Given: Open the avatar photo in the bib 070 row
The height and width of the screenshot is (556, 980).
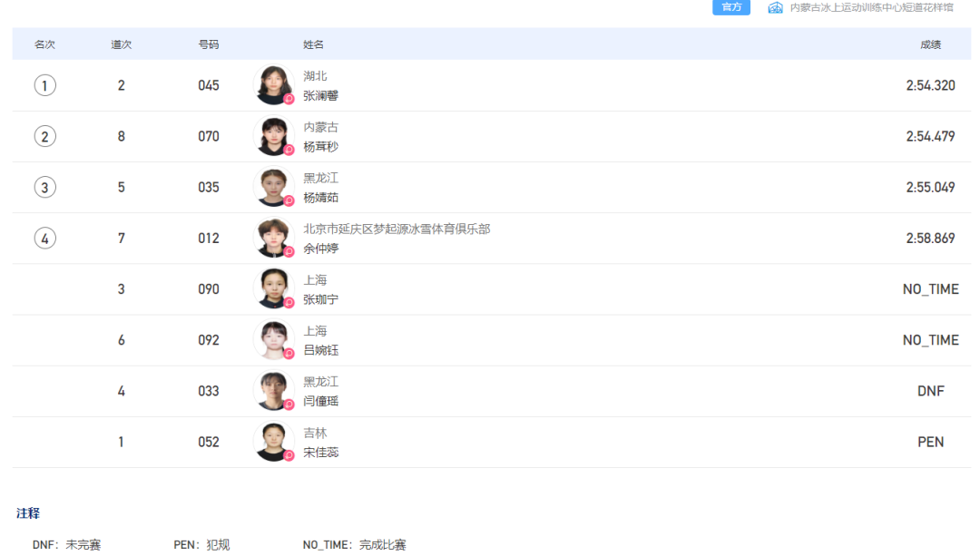Looking at the screenshot, I should [272, 136].
